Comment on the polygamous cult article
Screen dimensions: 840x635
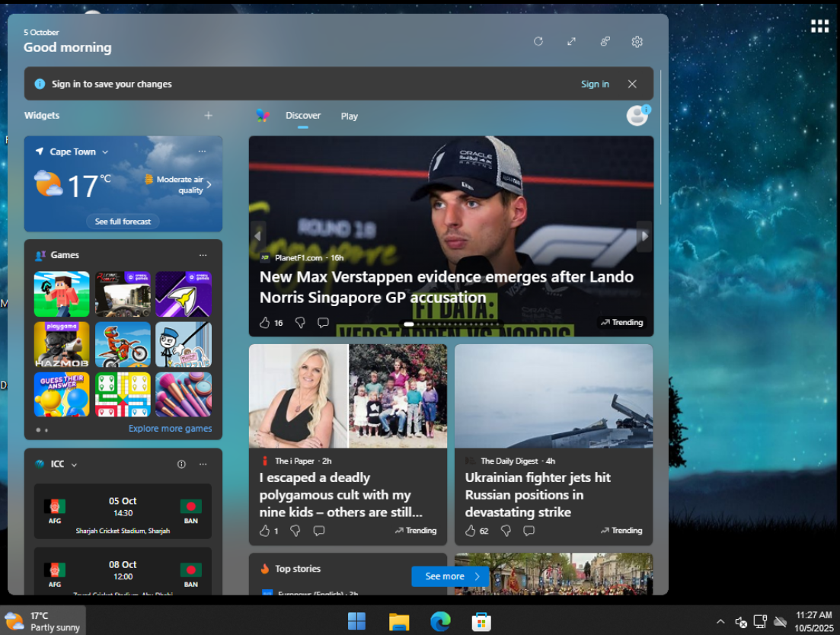pos(319,531)
